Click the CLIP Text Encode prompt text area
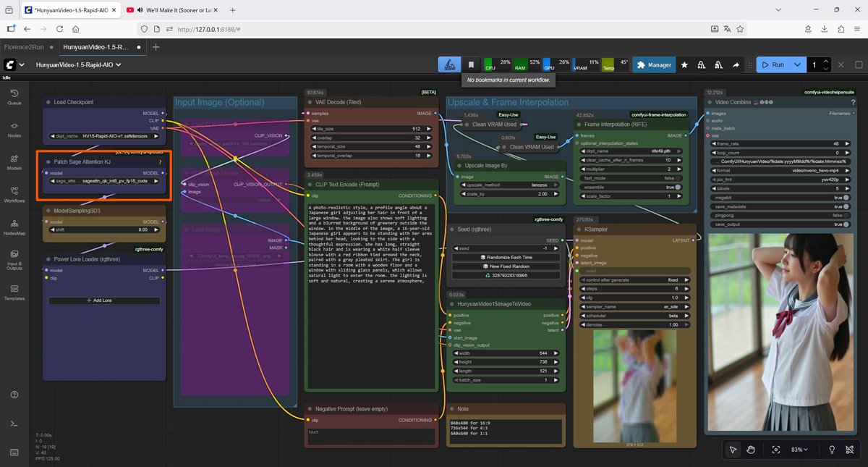Viewport: 868px width, 467px height. click(x=372, y=297)
